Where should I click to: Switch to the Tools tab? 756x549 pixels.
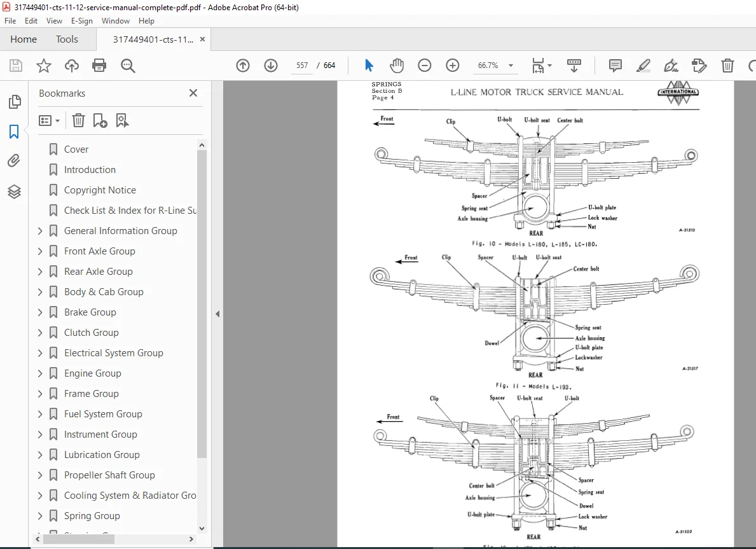point(67,39)
